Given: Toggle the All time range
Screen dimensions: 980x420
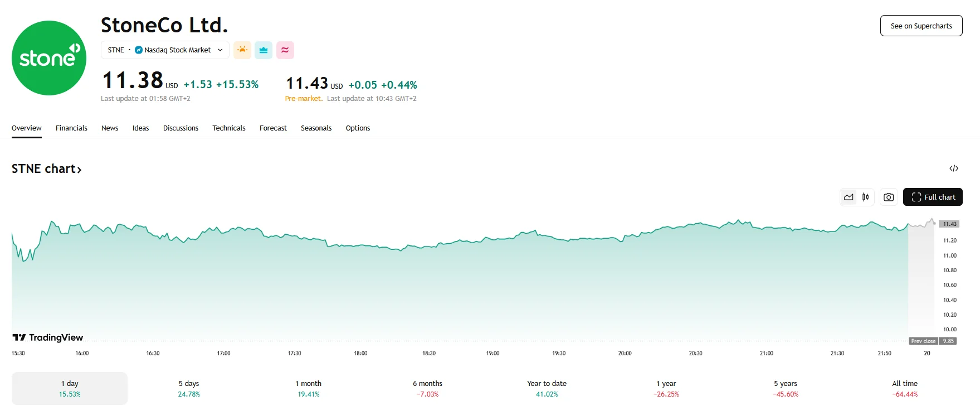Looking at the screenshot, I should pos(904,388).
